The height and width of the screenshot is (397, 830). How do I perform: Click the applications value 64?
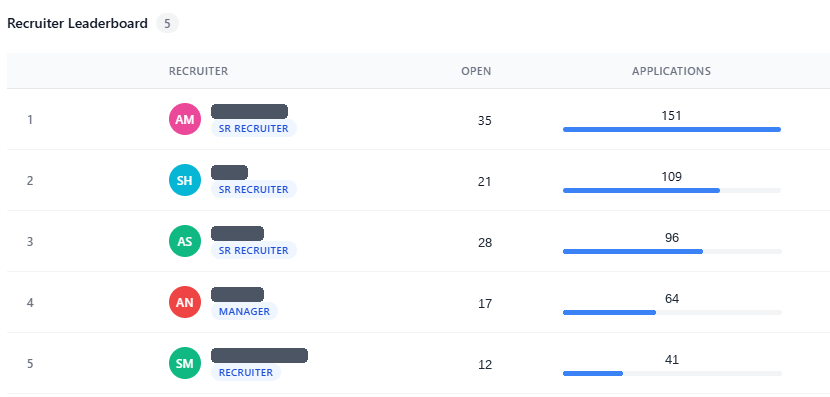[672, 299]
